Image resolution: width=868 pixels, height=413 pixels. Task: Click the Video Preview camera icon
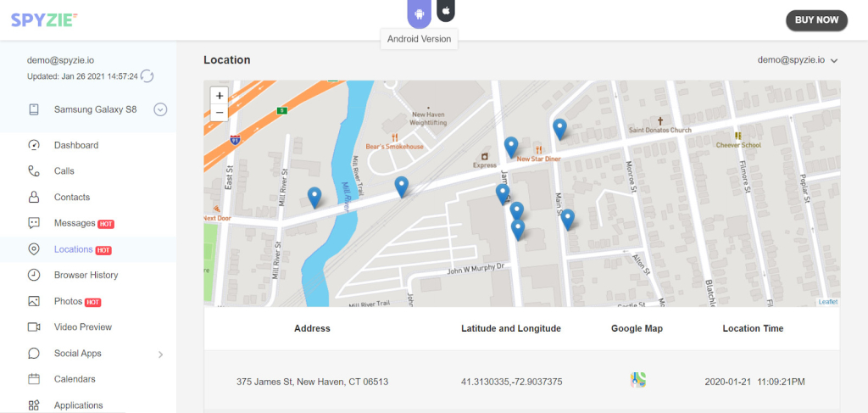[x=34, y=327]
